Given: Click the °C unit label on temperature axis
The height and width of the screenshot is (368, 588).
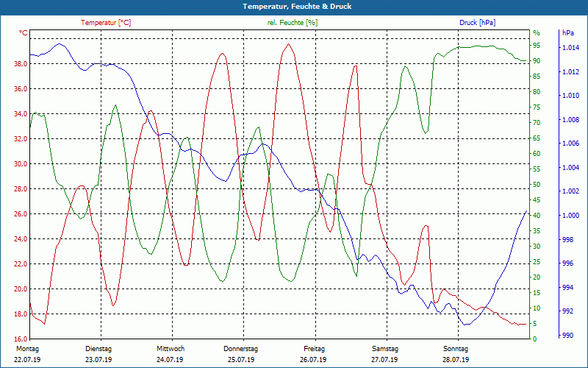Looking at the screenshot, I should click(x=24, y=33).
